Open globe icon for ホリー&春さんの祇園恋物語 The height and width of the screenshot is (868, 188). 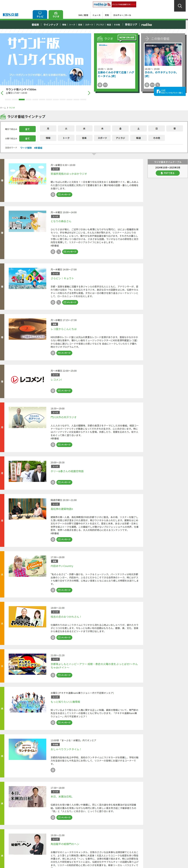[x=53, y=482]
